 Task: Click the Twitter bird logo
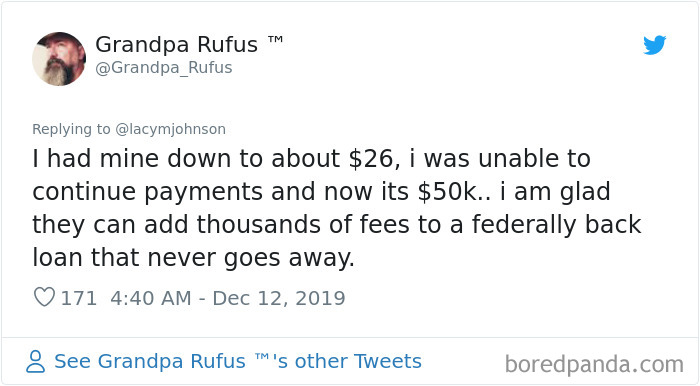click(654, 45)
